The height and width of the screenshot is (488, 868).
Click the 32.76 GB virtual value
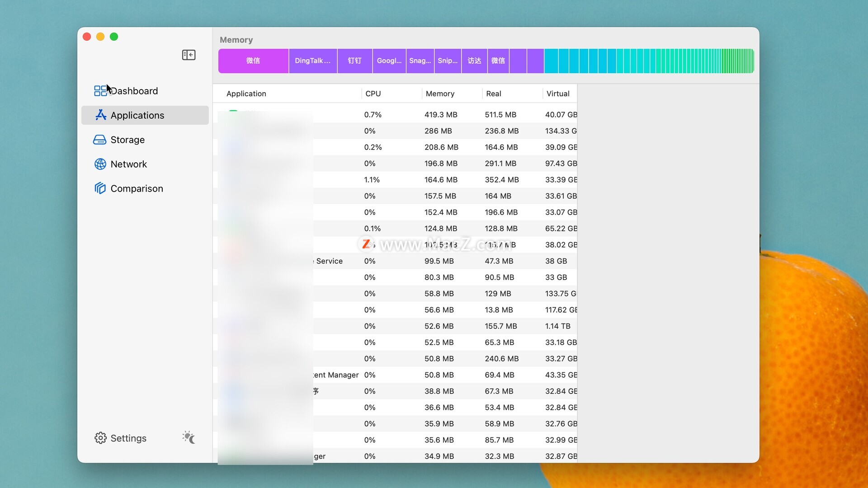pos(561,424)
